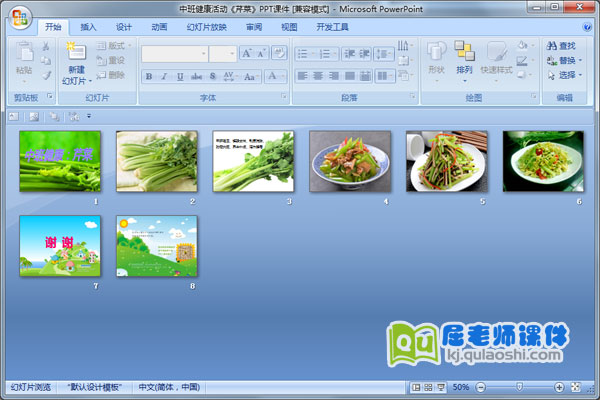Click the Cut scissors icon
The width and height of the screenshot is (600, 400).
pyautogui.click(x=46, y=46)
